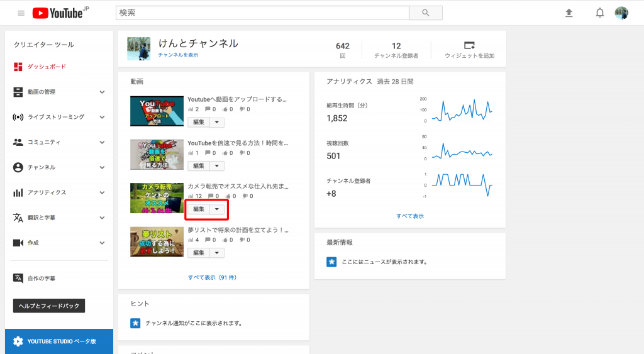This screenshot has width=644, height=354.
Task: Expand the 翻訳と字幕 sidebar section
Action: point(102,218)
